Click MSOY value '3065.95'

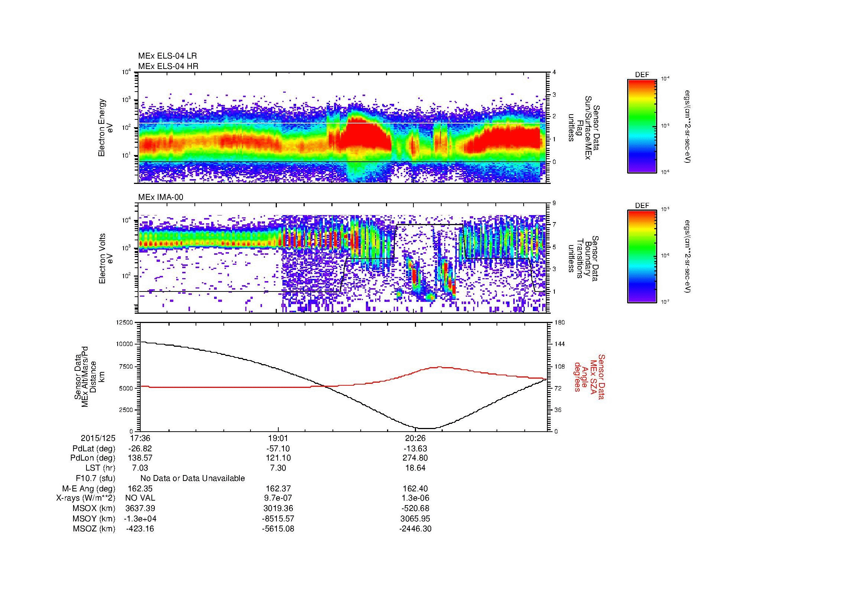tap(415, 518)
